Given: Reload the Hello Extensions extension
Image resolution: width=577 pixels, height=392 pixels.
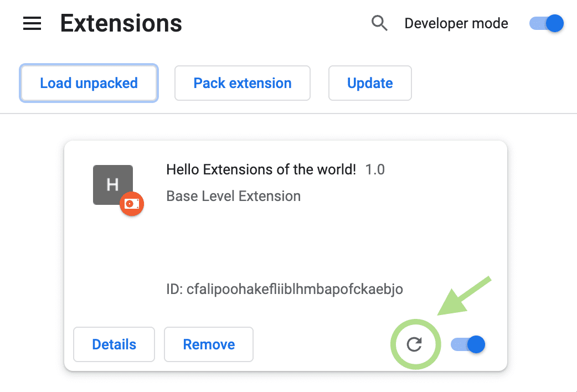Looking at the screenshot, I should (415, 344).
